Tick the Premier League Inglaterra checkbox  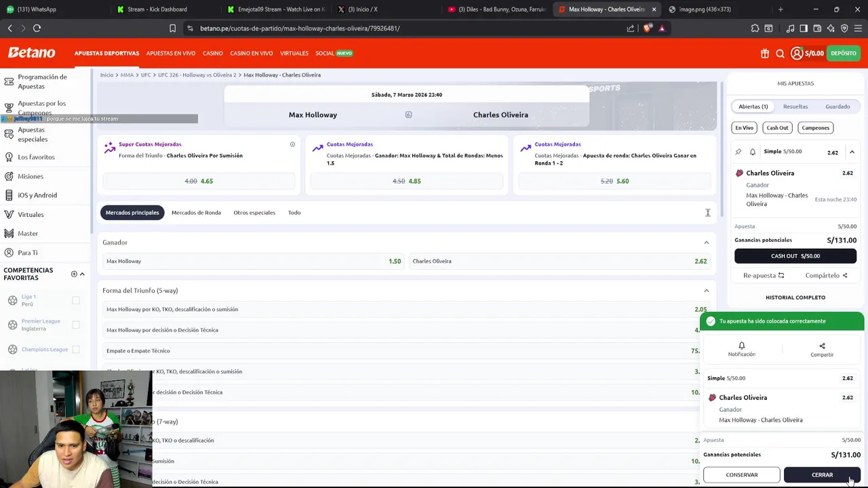point(76,325)
